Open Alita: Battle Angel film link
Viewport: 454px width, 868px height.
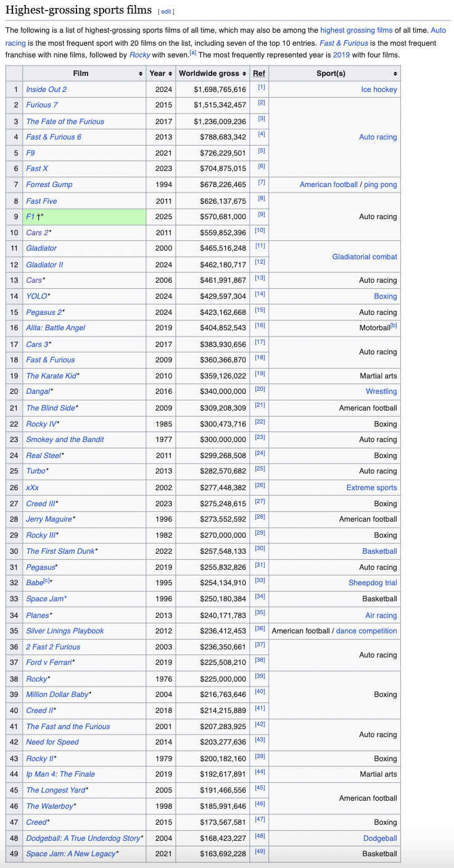coord(56,328)
